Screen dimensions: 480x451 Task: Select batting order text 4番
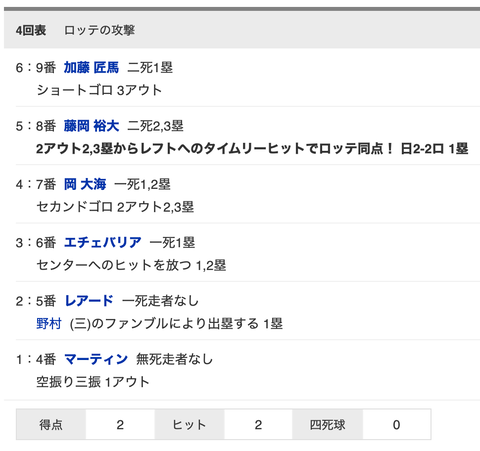pos(46,359)
